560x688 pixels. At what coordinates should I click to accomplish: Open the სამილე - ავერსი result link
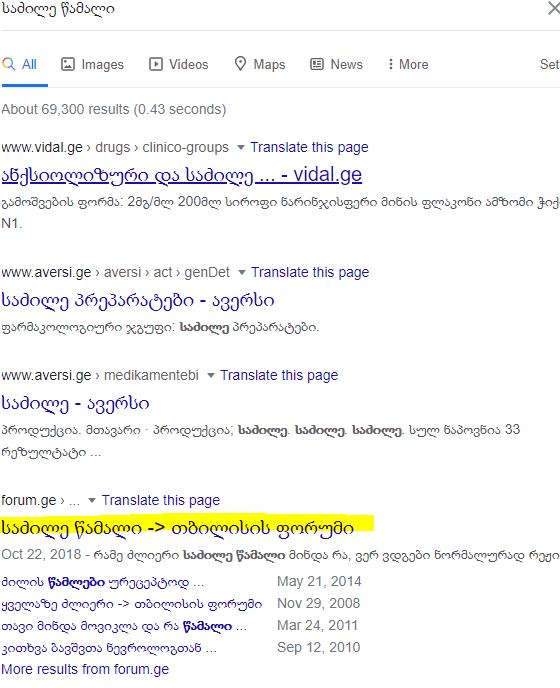click(x=75, y=403)
